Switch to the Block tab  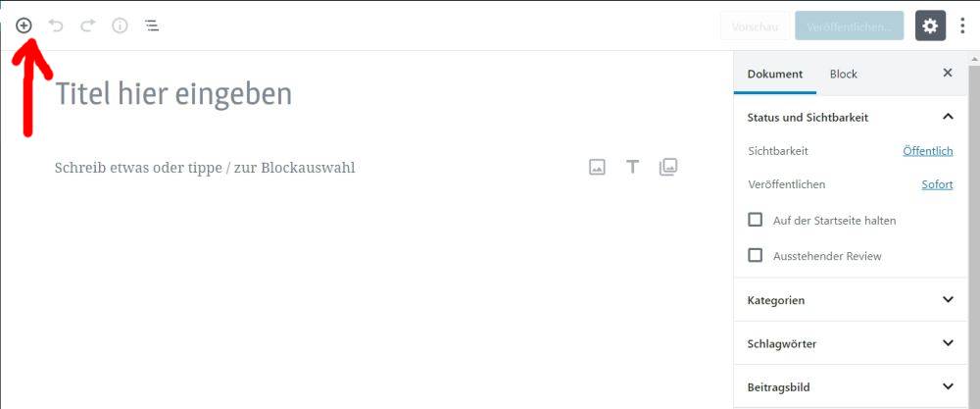coord(843,74)
